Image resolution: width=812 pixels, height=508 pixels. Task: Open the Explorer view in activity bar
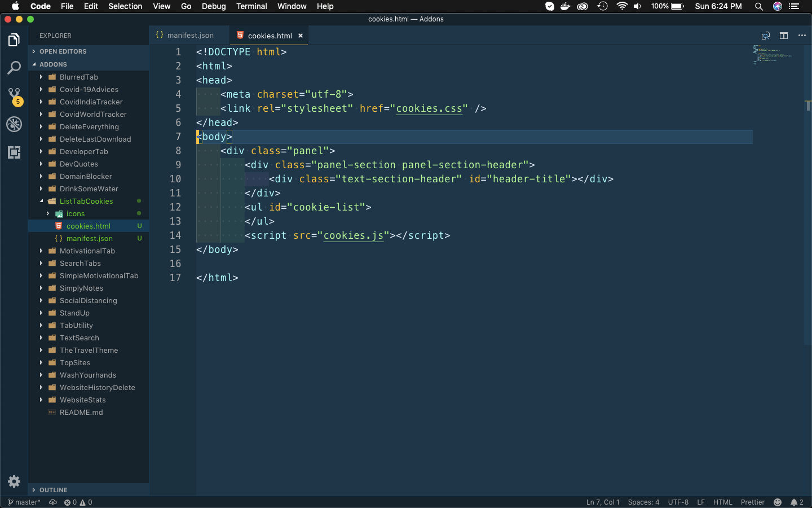click(14, 40)
